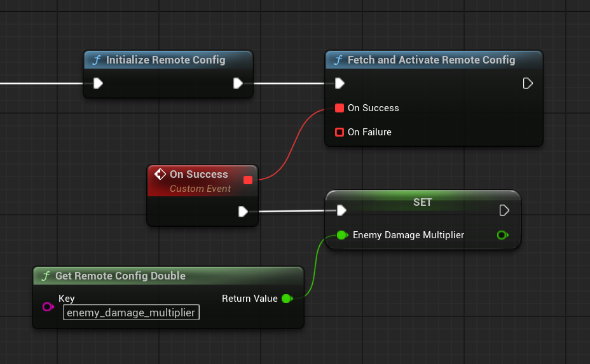
Task: Click the Initialize Remote Config exec output pin
Action: [238, 83]
